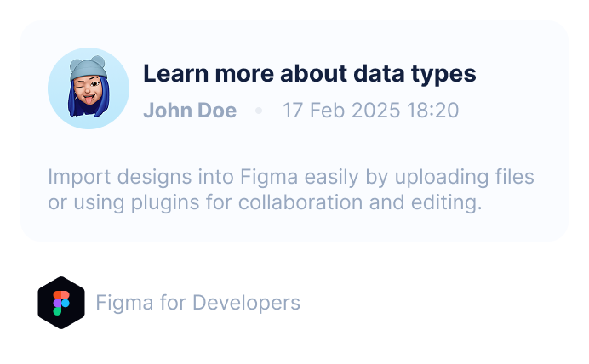The image size is (589, 364).
Task: Select the author name John Doe
Action: tap(190, 111)
